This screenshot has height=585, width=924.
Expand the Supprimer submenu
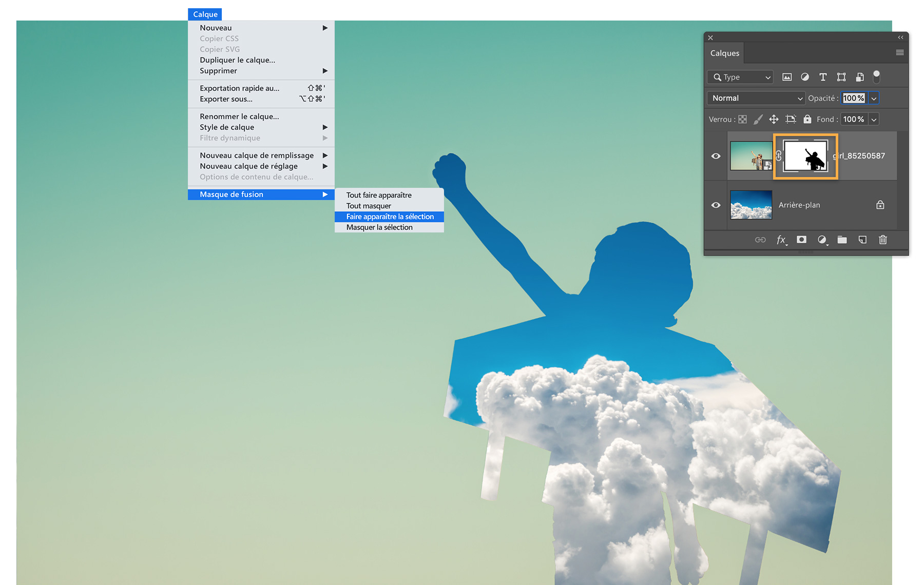click(261, 71)
